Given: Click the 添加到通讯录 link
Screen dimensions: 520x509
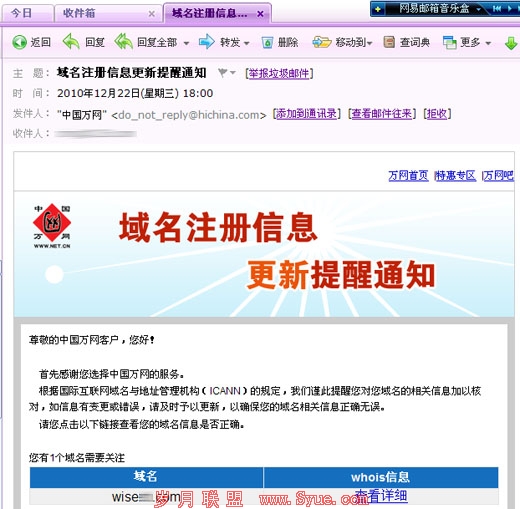Looking at the screenshot, I should coord(306,114).
